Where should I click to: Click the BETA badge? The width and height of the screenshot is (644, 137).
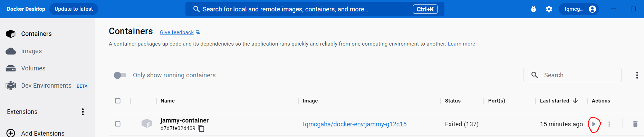pos(82,86)
